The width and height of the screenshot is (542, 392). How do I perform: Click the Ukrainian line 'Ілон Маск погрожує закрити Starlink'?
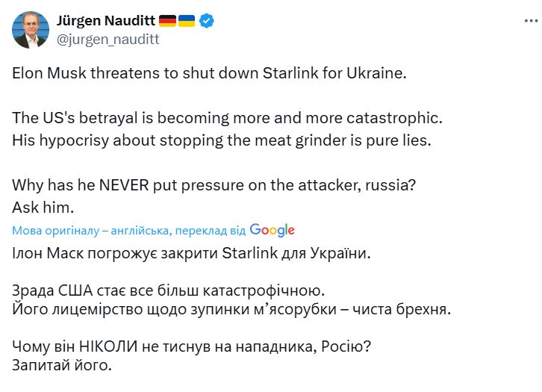191,253
